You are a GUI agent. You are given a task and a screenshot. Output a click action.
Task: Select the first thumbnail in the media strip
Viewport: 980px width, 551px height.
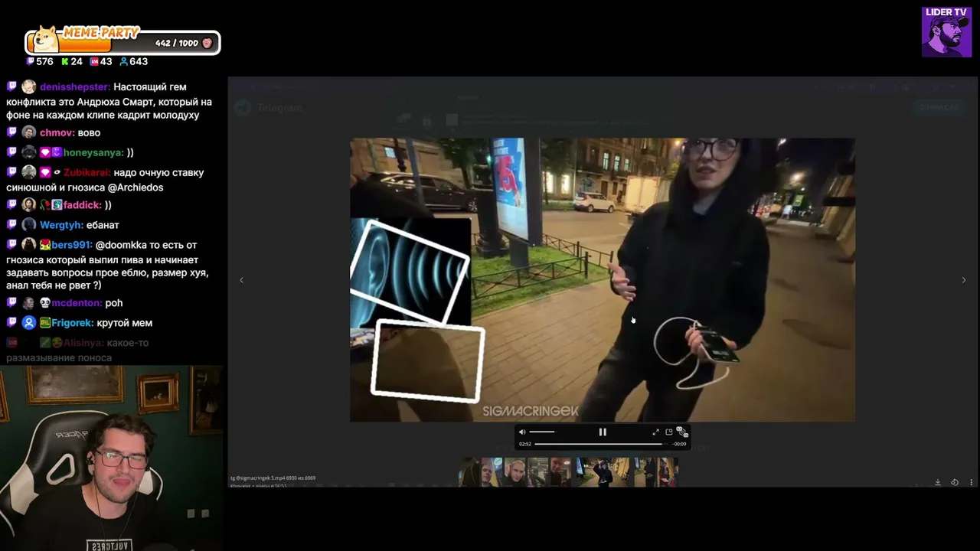coord(469,472)
